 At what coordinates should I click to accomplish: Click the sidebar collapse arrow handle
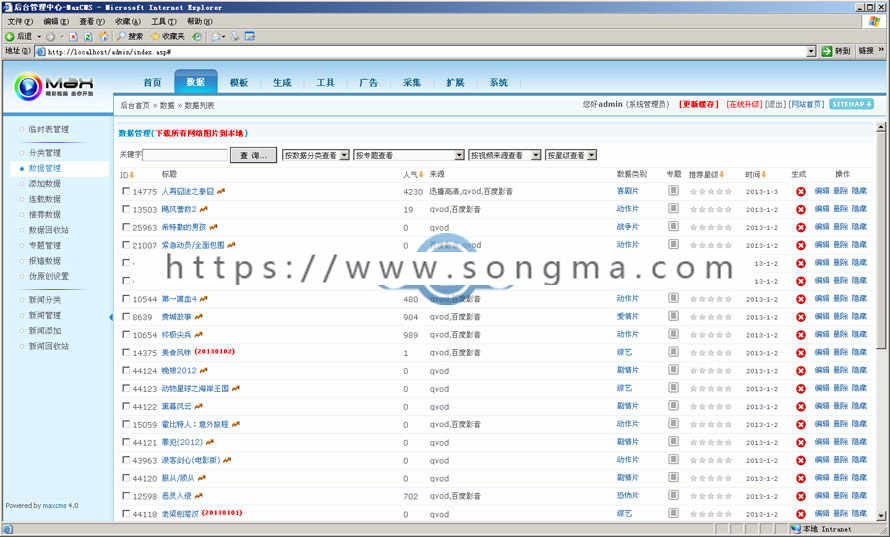[x=111, y=317]
